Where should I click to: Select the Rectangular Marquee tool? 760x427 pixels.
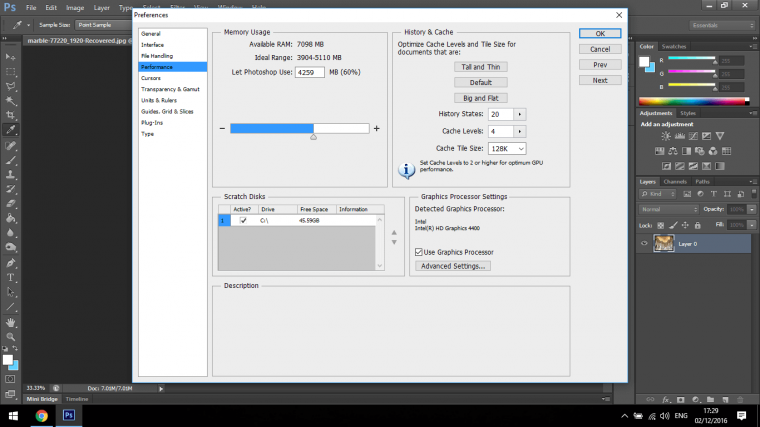(10, 72)
